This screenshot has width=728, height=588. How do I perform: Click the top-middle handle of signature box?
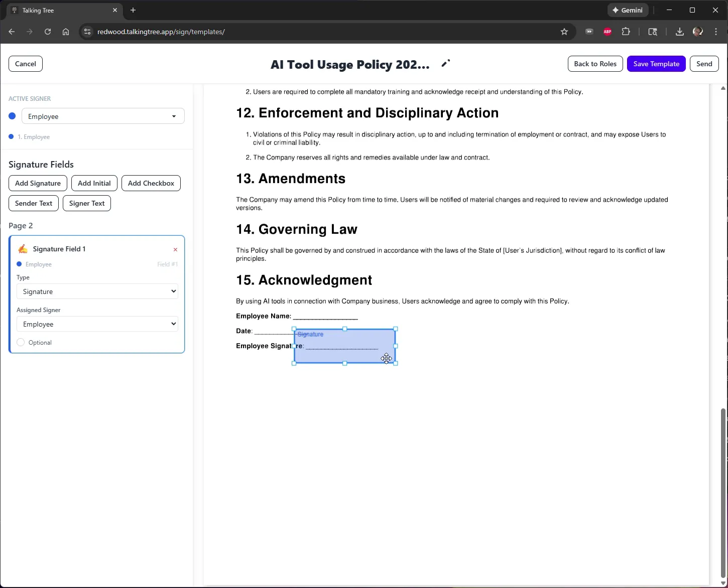coord(344,329)
